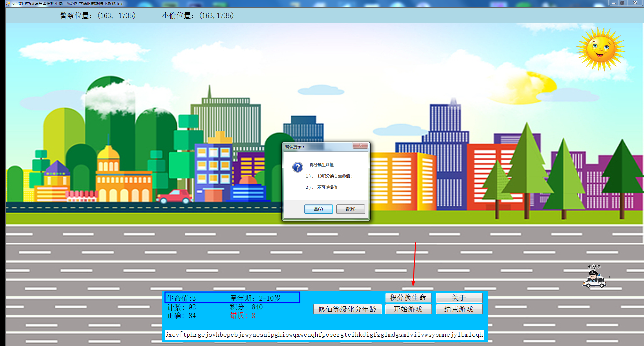Click the 警察位置 coordinates label

pyautogui.click(x=98, y=16)
